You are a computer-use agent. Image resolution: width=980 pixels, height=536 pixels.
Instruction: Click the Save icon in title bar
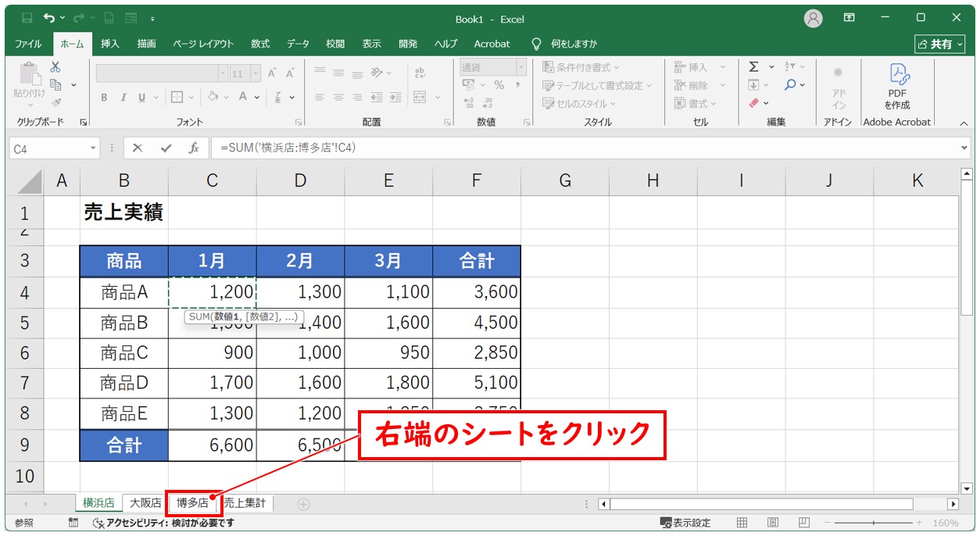[x=27, y=17]
